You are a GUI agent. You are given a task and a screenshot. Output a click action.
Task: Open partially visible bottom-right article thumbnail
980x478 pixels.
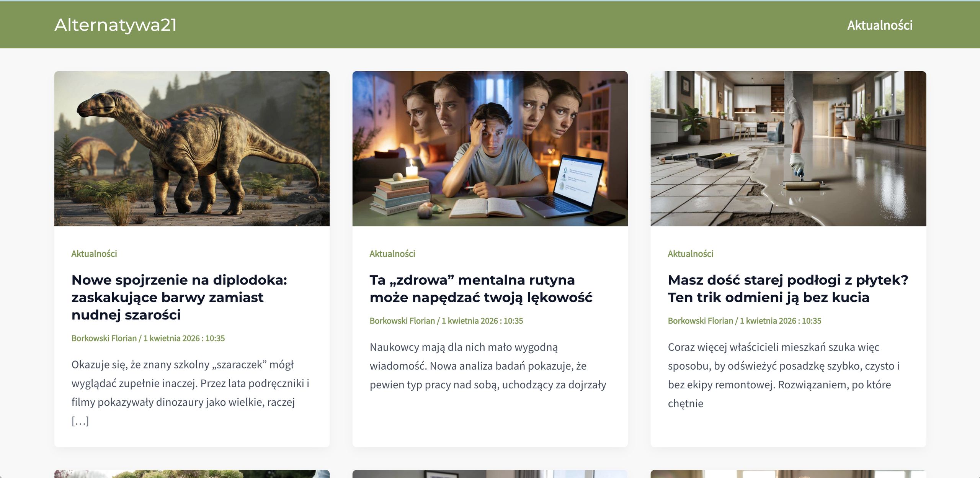788,474
